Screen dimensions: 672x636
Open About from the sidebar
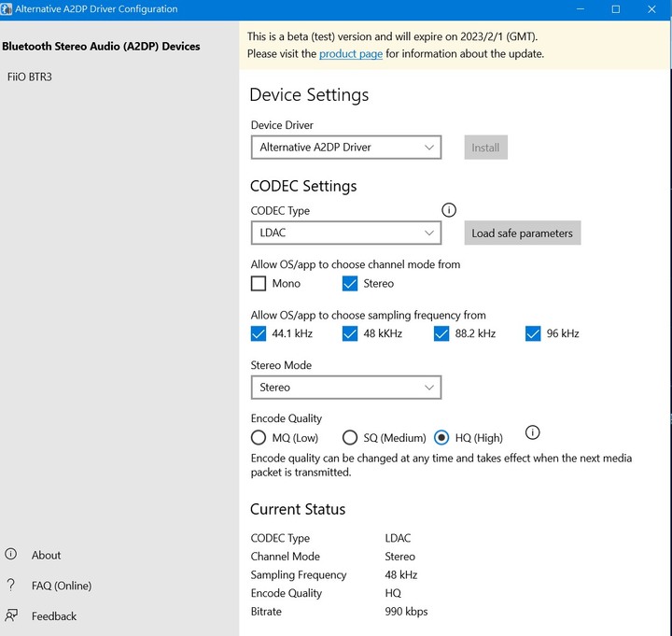(x=47, y=555)
